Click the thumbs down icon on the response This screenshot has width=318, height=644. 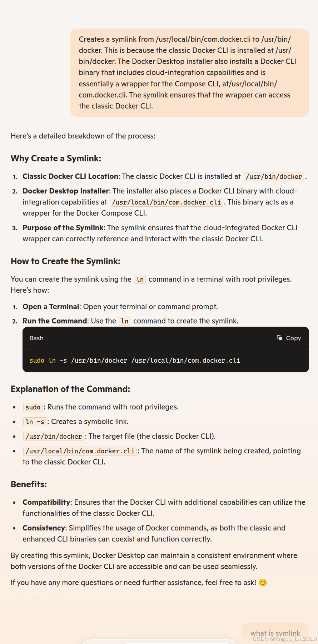(37, 601)
